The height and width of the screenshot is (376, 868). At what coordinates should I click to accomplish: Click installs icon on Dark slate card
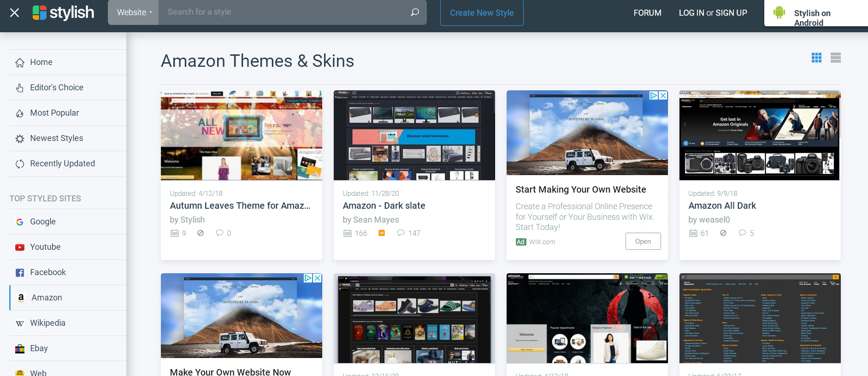(348, 233)
